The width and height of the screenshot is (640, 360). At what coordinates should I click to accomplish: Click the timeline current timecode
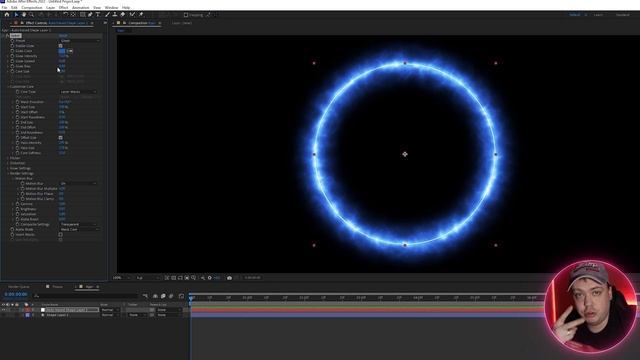pyautogui.click(x=16, y=294)
